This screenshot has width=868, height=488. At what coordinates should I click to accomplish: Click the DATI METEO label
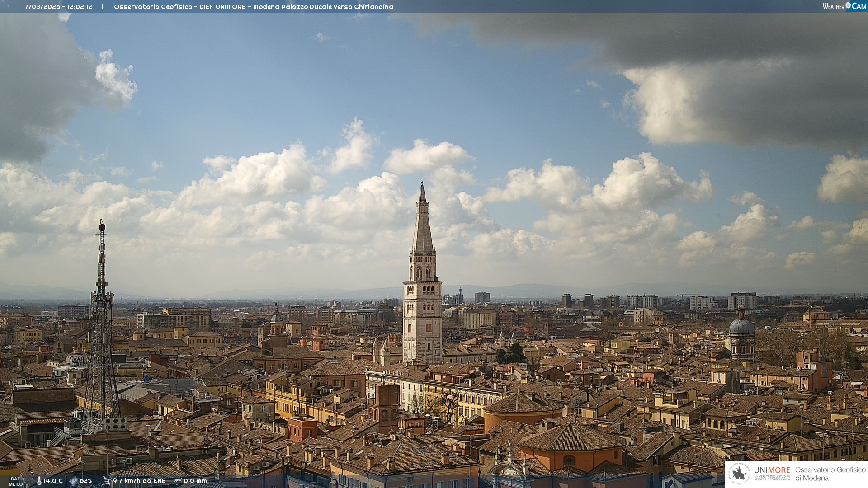coord(15,481)
